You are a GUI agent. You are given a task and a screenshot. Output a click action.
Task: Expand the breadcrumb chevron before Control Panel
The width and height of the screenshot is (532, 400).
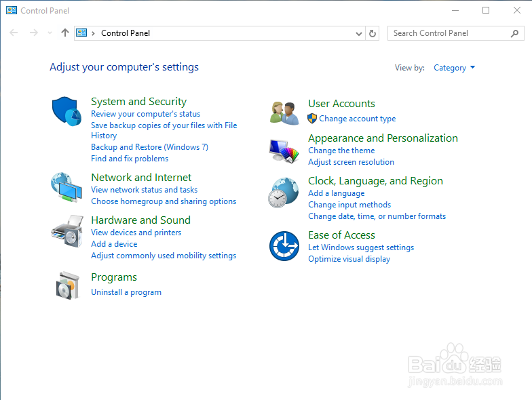pyautogui.click(x=93, y=33)
